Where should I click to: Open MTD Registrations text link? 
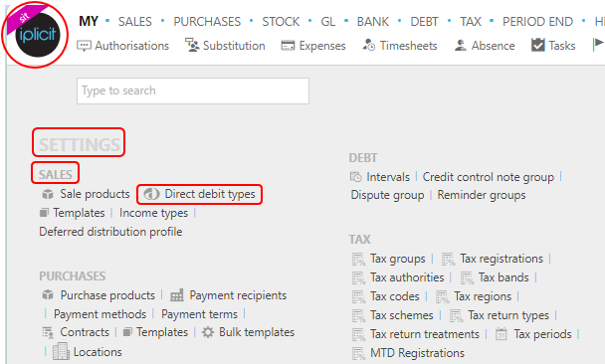pyautogui.click(x=418, y=353)
